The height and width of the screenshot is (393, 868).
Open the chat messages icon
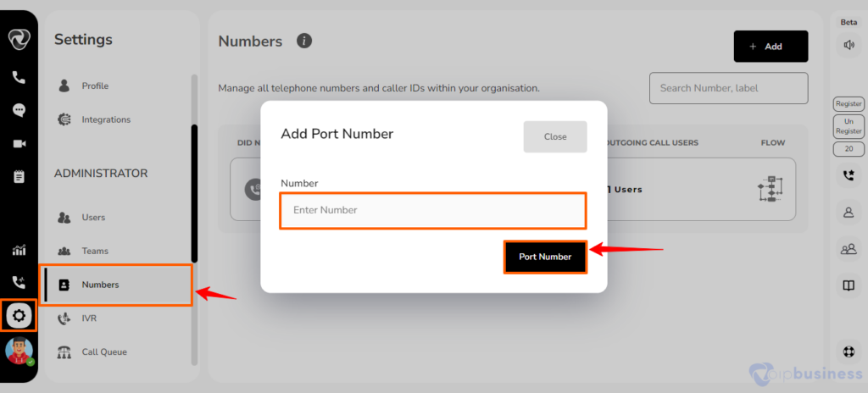19,110
